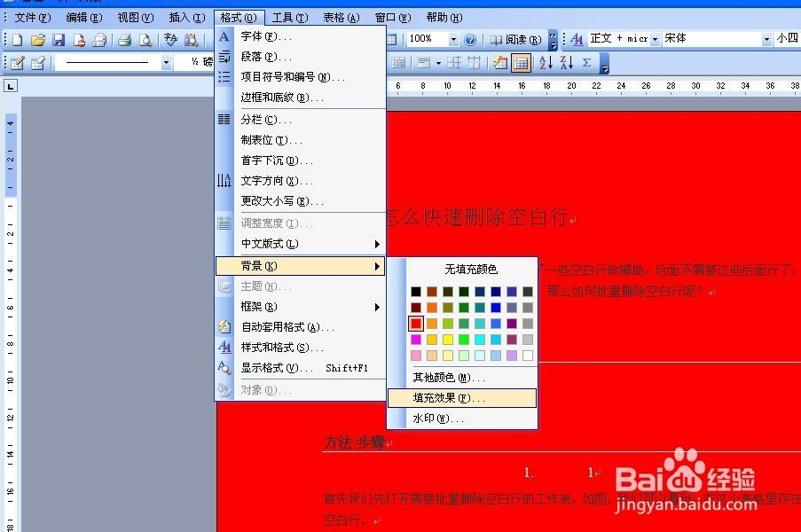Image resolution: width=801 pixels, height=532 pixels.
Task: Toggle table gridlines display
Action: (x=522, y=62)
